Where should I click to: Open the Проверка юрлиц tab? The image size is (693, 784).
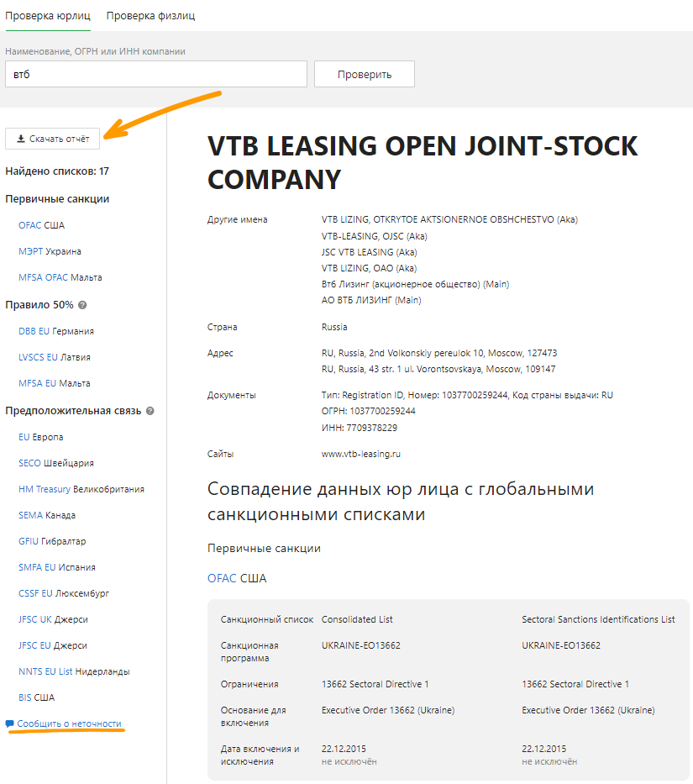coord(48,16)
